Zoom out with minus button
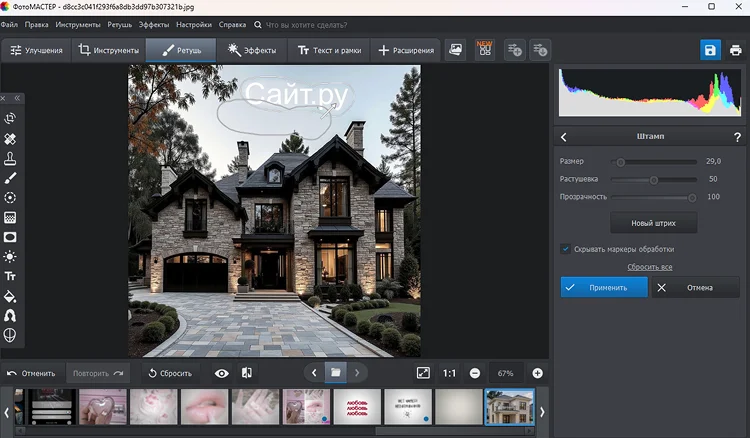This screenshot has height=438, width=750. (475, 373)
